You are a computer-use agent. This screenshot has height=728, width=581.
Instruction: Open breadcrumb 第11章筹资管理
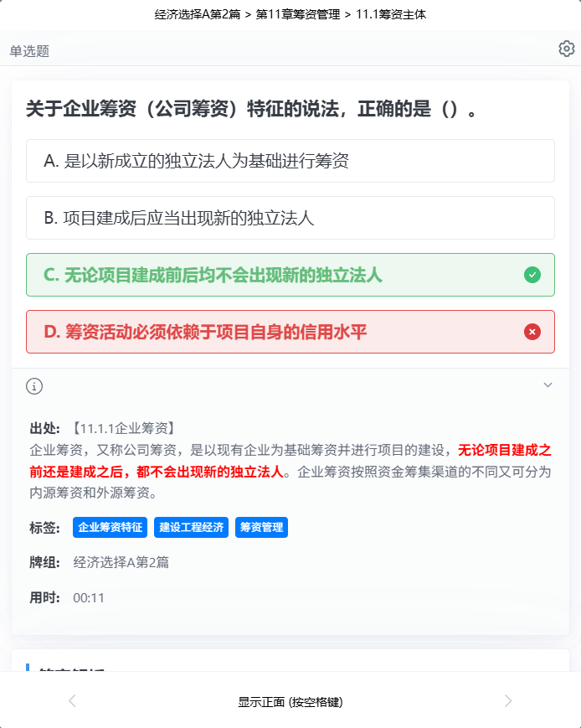tap(298, 14)
